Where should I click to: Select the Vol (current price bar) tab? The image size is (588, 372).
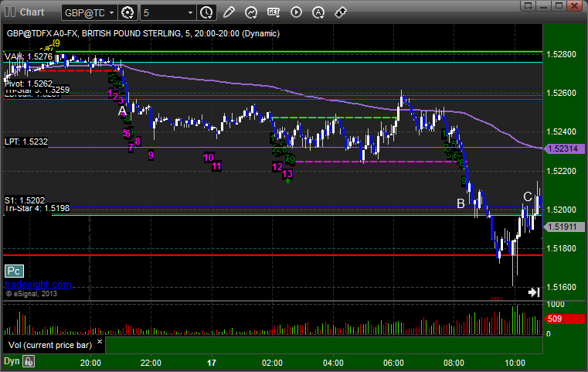(50, 345)
